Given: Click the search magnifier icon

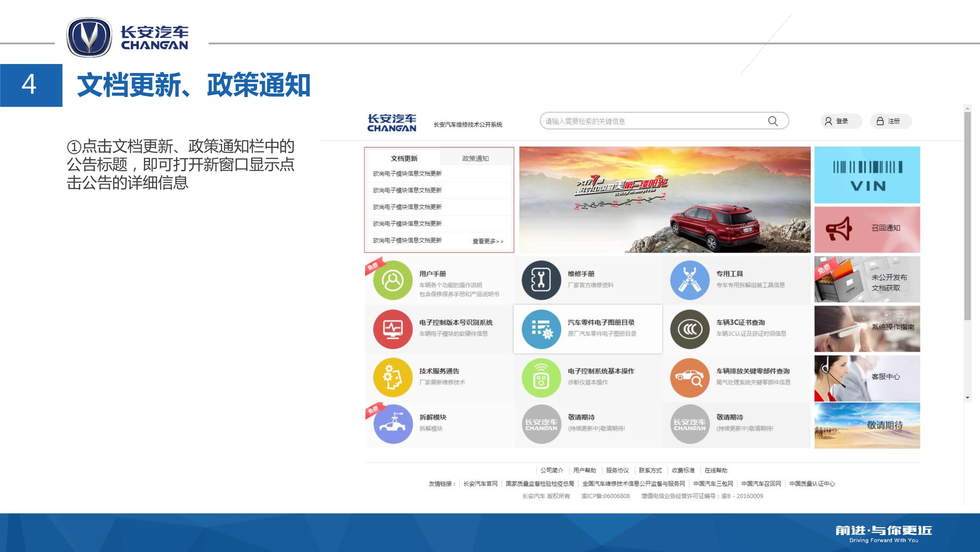Looking at the screenshot, I should click(x=773, y=121).
